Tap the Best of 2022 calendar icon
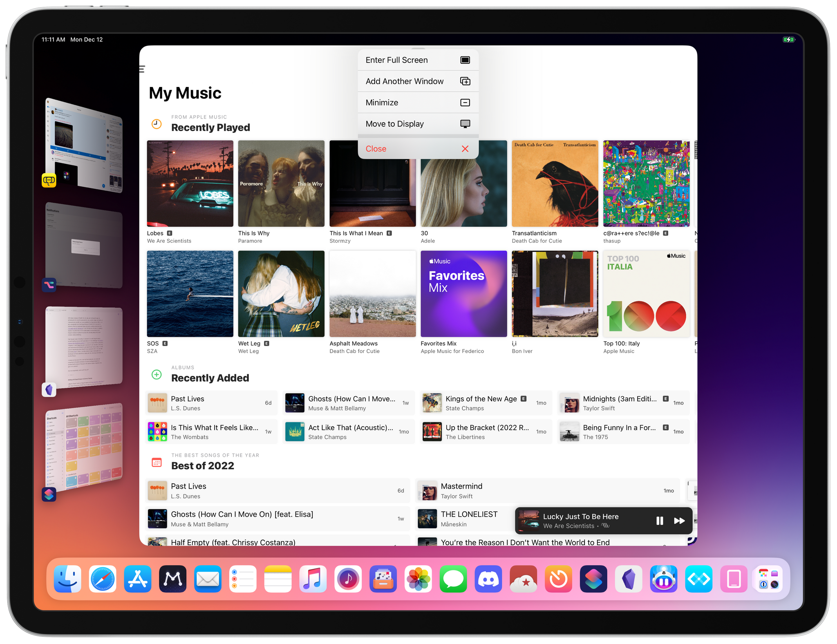The width and height of the screenshot is (837, 644). [157, 462]
